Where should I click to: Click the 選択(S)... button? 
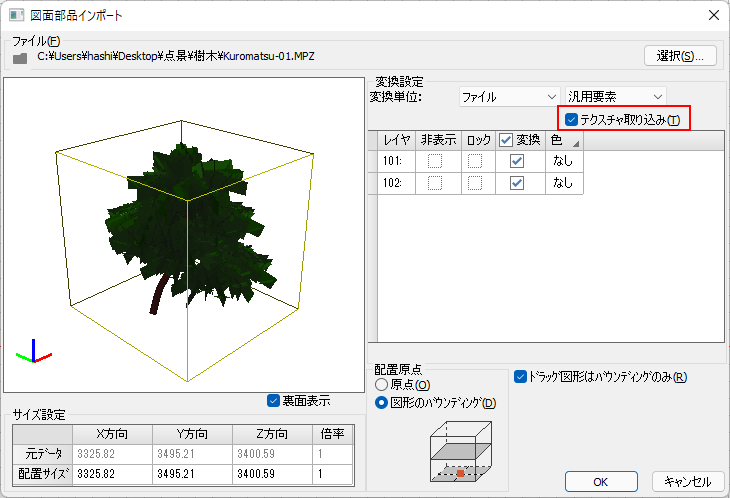pos(680,56)
